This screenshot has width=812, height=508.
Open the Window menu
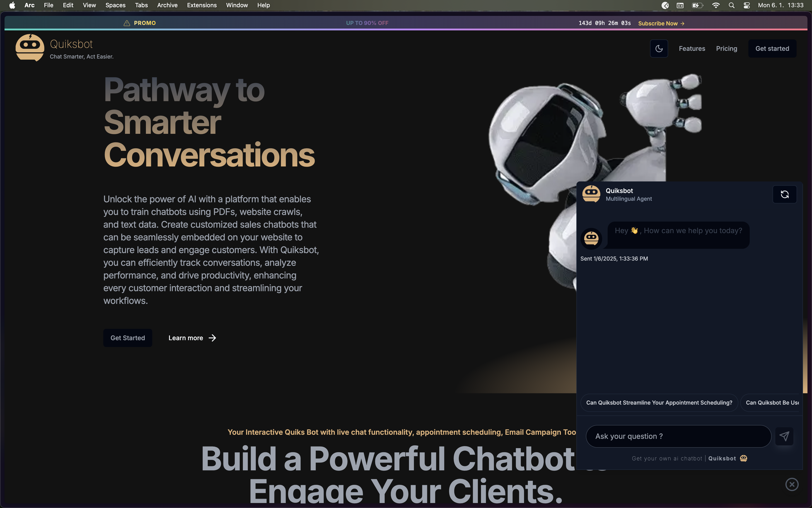point(237,5)
